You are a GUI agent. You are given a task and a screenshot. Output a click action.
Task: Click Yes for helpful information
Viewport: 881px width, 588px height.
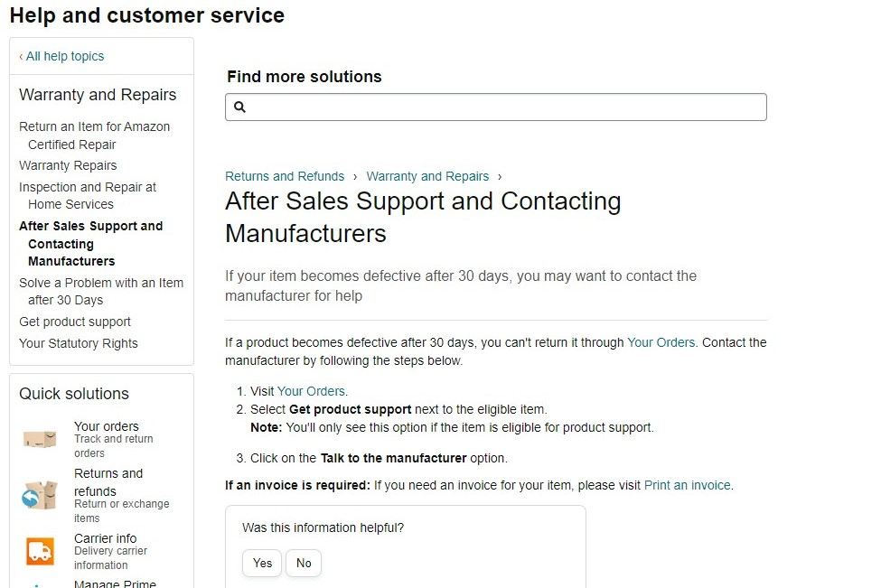[262, 563]
